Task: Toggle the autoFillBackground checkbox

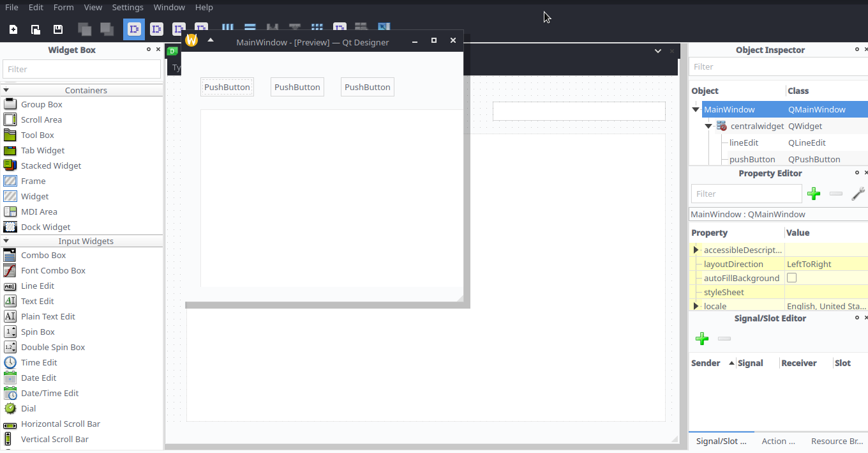Action: (792, 278)
